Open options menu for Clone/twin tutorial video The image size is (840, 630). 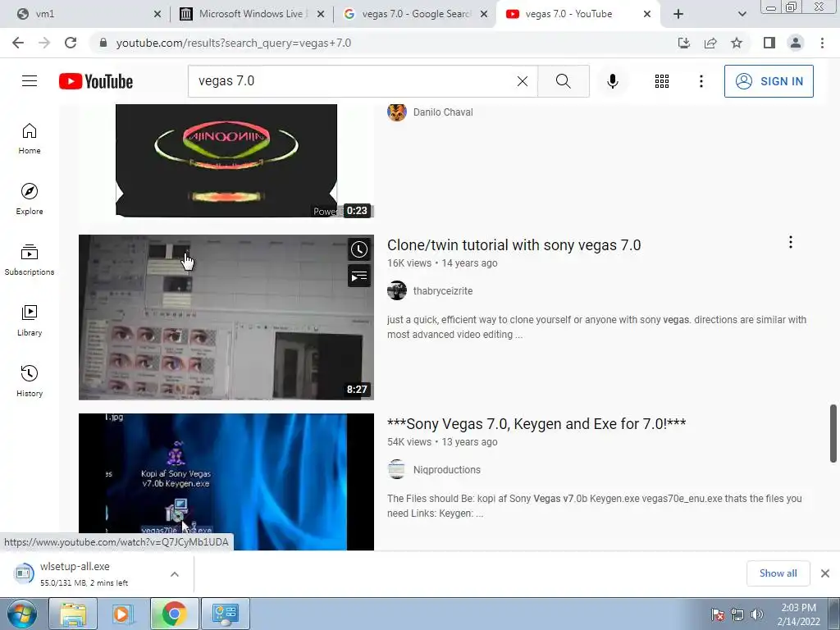(x=790, y=242)
